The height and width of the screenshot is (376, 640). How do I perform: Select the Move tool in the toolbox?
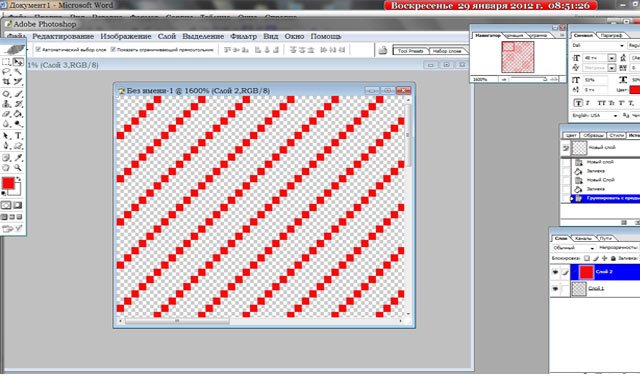tap(18, 62)
